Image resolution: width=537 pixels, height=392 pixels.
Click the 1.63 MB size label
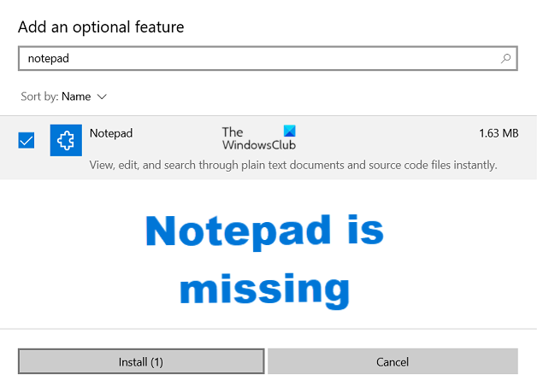(x=499, y=133)
